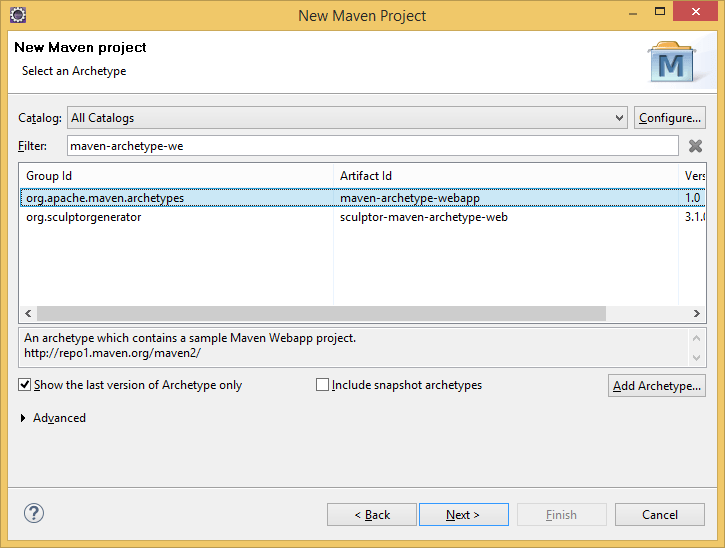This screenshot has width=725, height=548.
Task: Maximize the New Maven Project window
Action: tap(660, 12)
